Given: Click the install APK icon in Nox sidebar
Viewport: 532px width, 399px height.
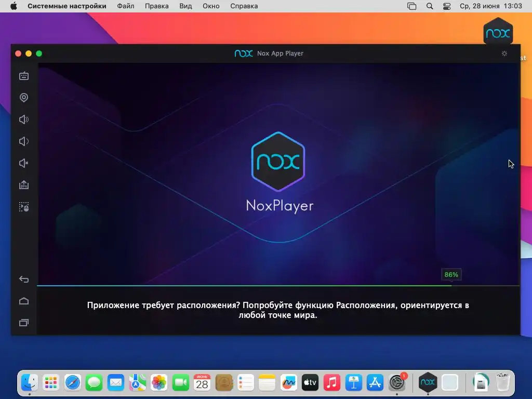Looking at the screenshot, I should tap(24, 185).
